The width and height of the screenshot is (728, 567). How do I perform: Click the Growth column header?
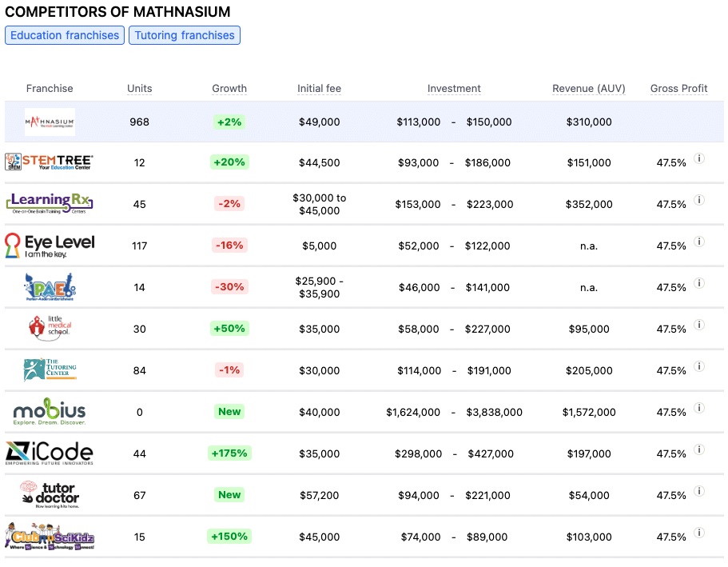tap(229, 88)
